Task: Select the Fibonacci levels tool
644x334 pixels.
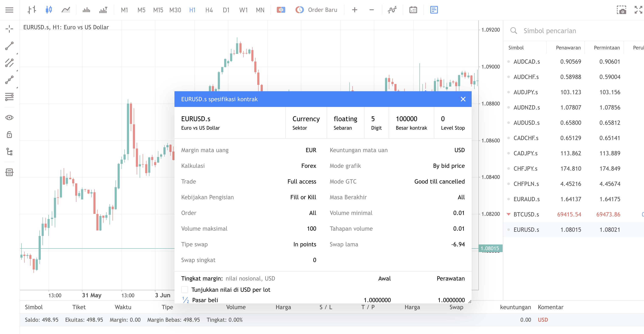Action: click(x=9, y=97)
